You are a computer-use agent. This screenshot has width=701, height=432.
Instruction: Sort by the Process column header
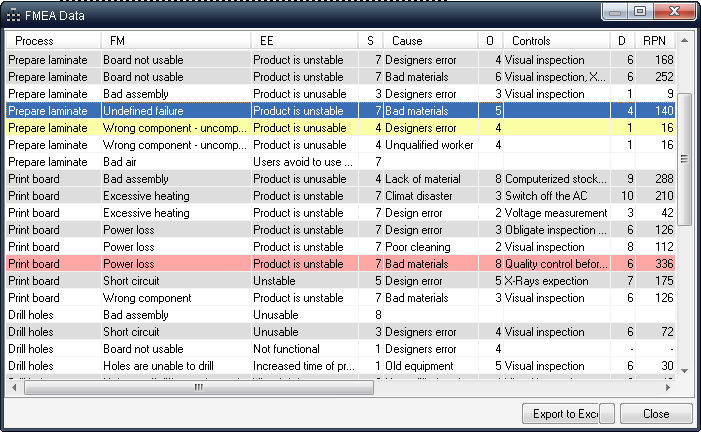[x=52, y=41]
